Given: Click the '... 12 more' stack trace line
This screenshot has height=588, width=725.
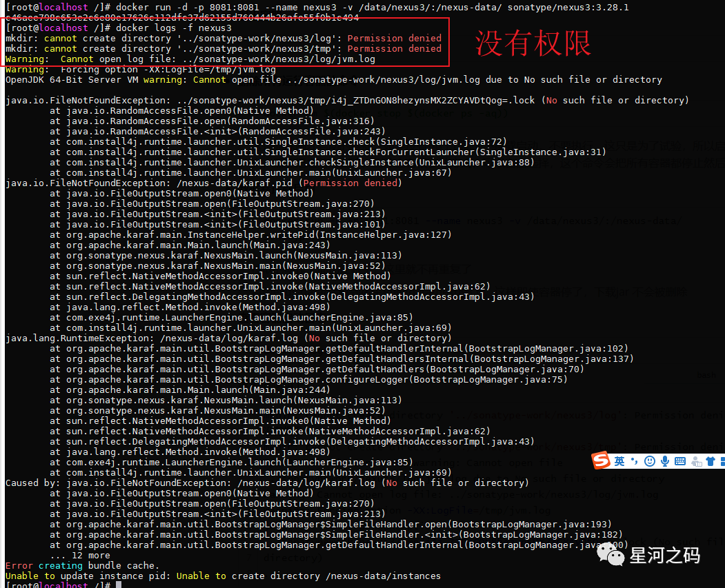Looking at the screenshot, I should 80,555.
